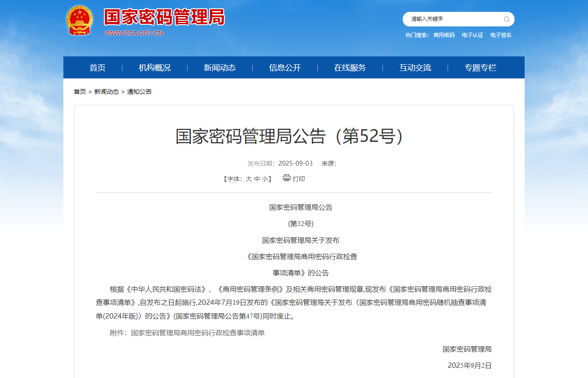Click the national emblem logo

(80, 21)
